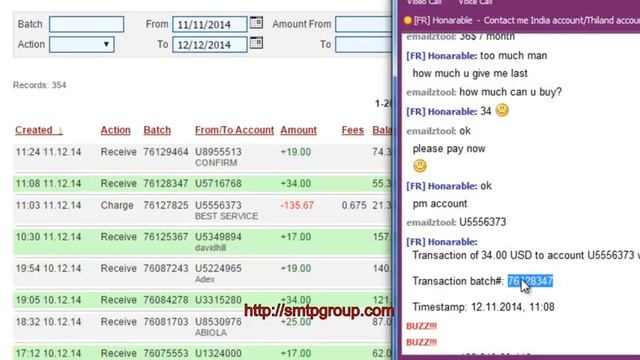
Task: Click account U5224965 in table
Action: [218, 268]
